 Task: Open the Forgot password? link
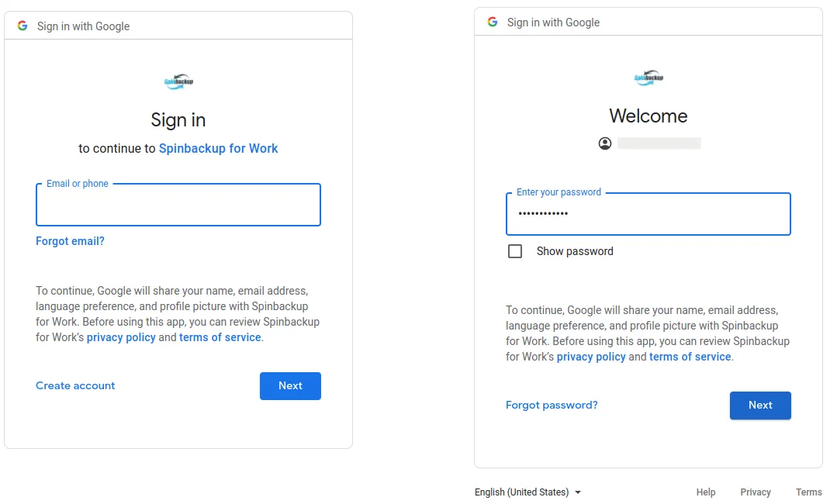click(x=552, y=405)
